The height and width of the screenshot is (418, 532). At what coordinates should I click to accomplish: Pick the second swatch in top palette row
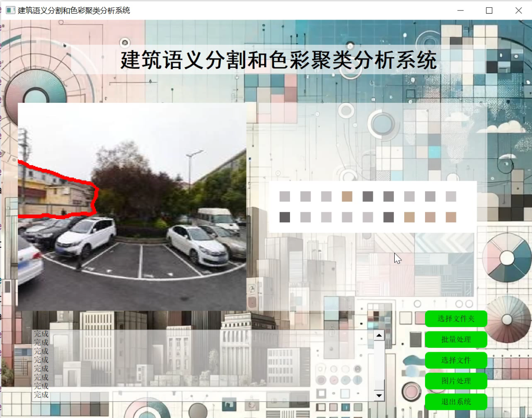pos(305,196)
